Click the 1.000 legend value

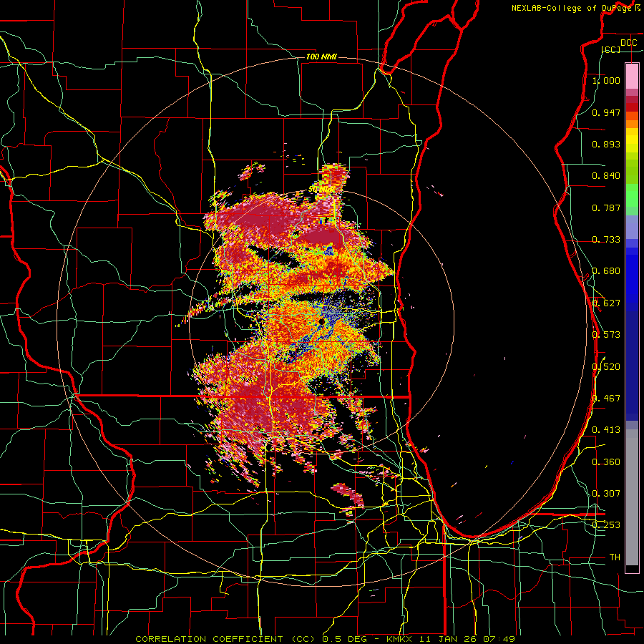pyautogui.click(x=606, y=80)
